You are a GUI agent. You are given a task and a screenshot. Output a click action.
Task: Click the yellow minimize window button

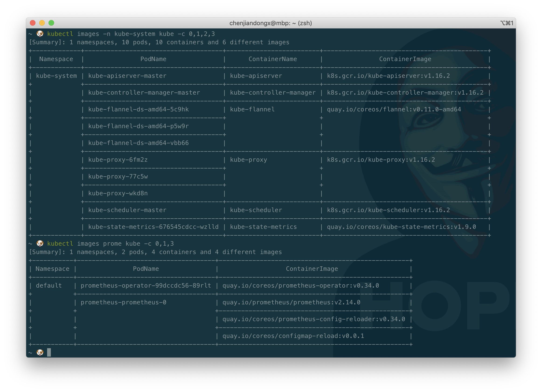[42, 23]
